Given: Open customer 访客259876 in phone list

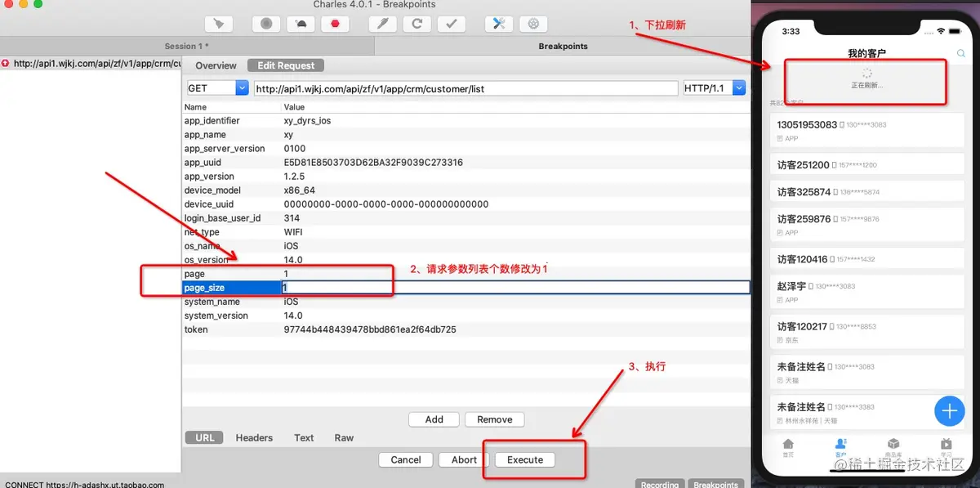Looking at the screenshot, I should coord(867,225).
